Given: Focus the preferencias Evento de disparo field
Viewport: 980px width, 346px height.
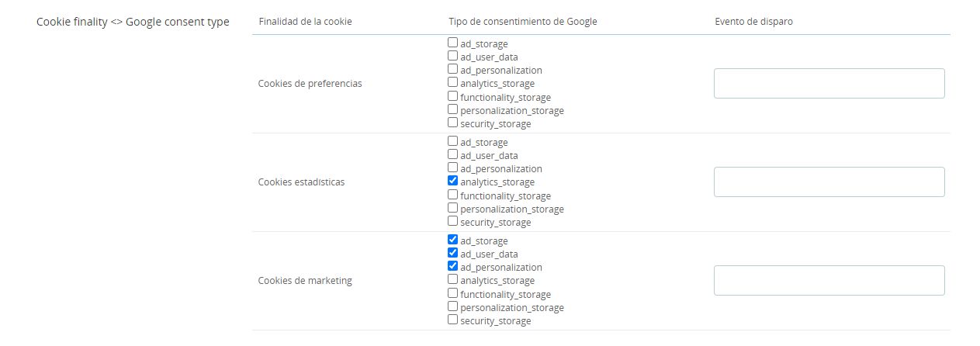Looking at the screenshot, I should (829, 84).
